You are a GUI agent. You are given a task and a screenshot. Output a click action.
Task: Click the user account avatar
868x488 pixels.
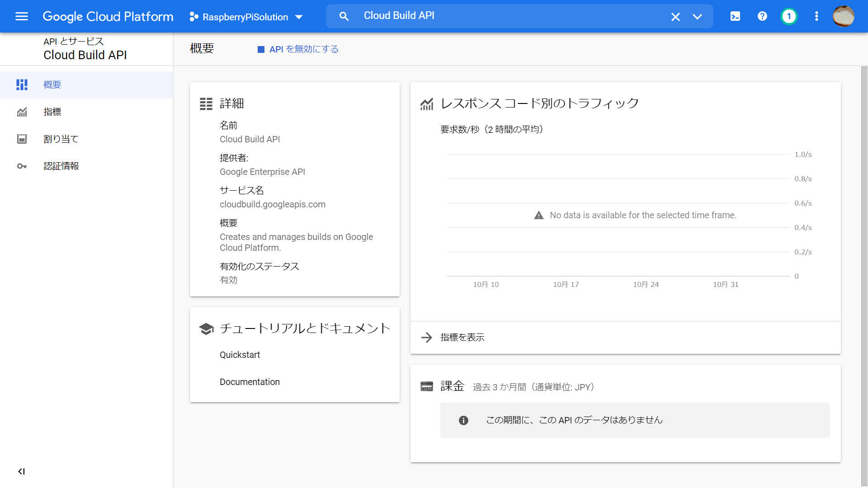click(843, 17)
